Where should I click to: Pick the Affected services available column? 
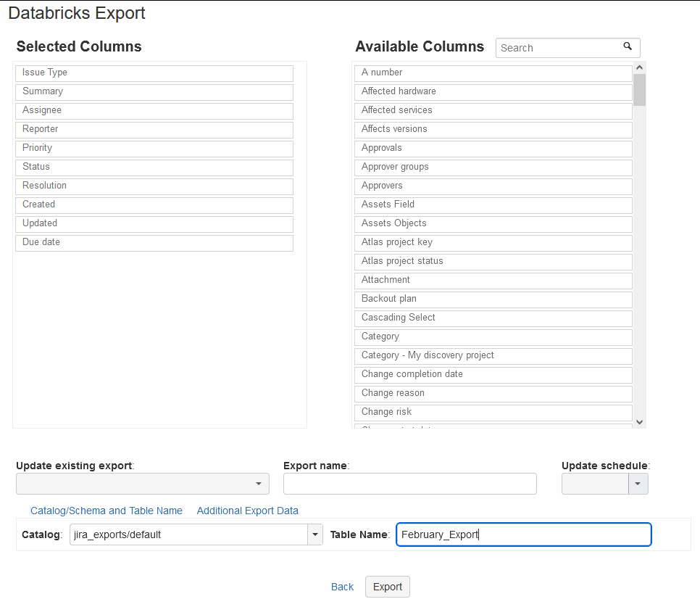pyautogui.click(x=493, y=111)
